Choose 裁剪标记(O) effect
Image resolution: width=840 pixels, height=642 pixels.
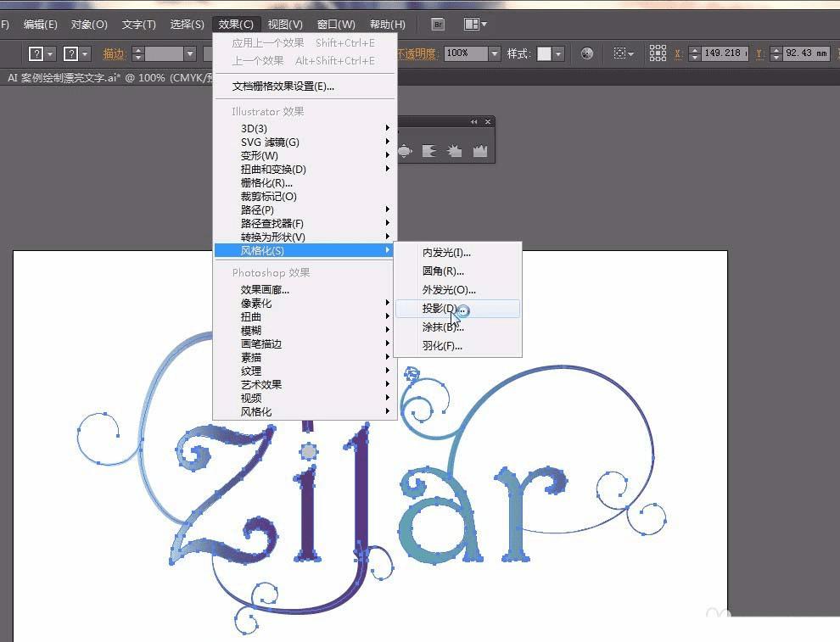[305, 196]
